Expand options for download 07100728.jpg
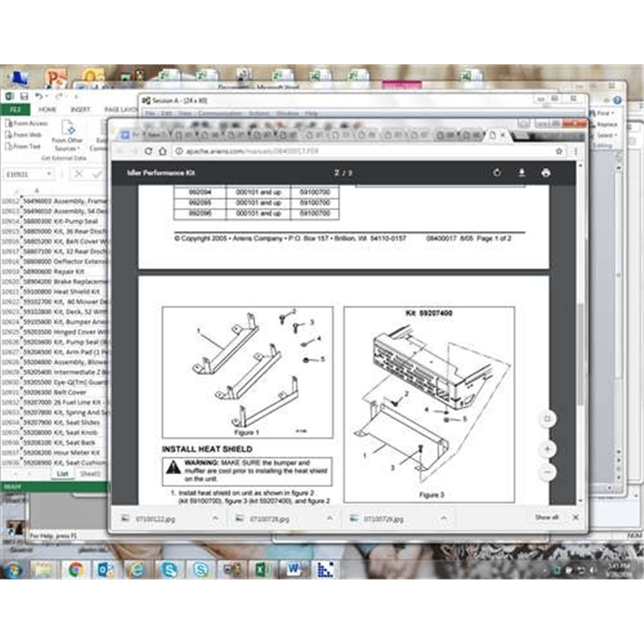The image size is (644, 644). [x=329, y=518]
